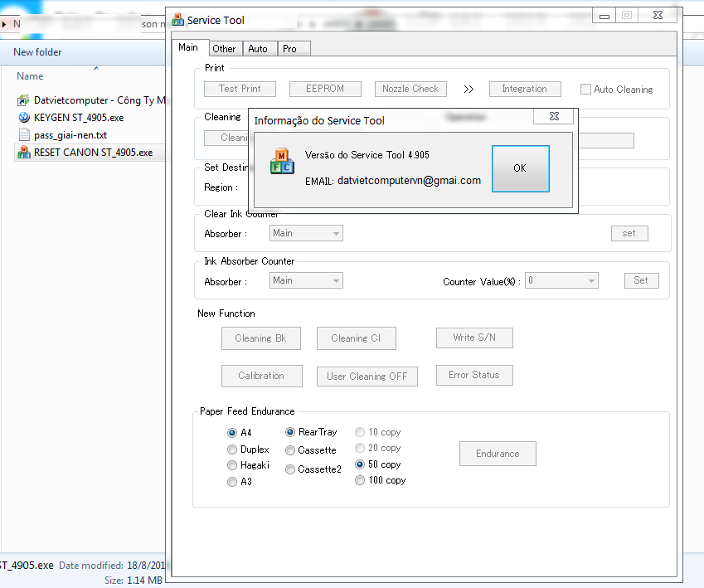Select the A4 radio button

pyautogui.click(x=232, y=433)
